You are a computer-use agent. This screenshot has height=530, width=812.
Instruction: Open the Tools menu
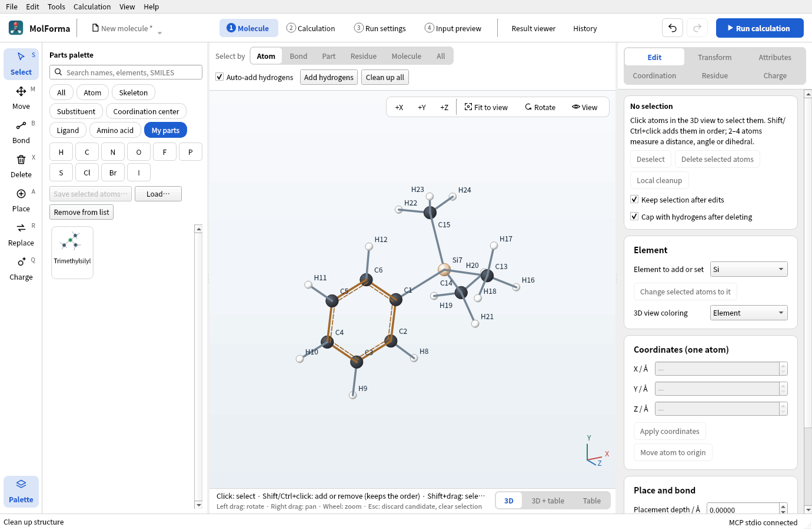pos(56,6)
